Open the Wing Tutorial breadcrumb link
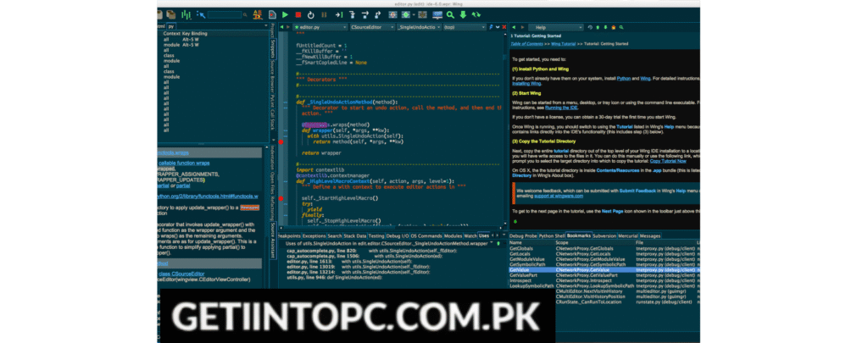868x343 pixels. 564,44
